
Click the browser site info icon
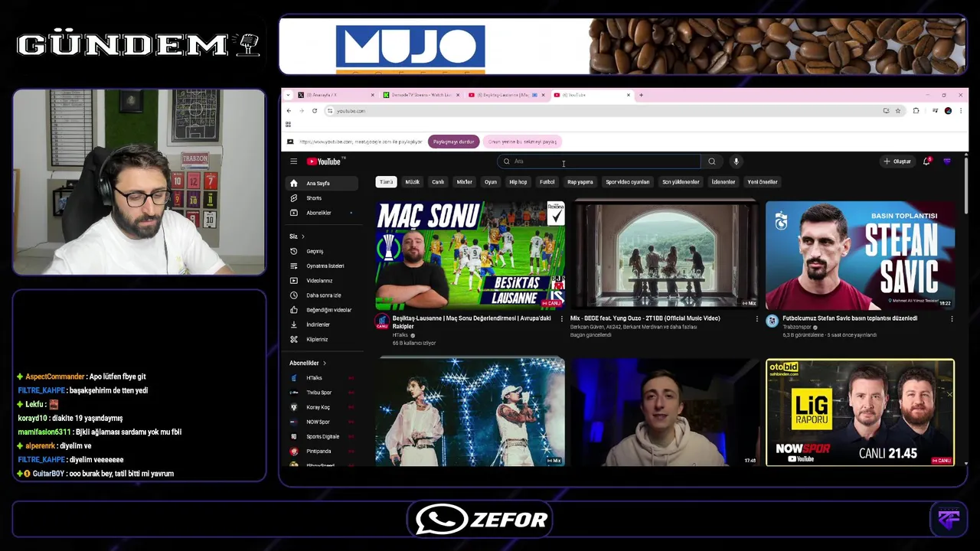330,111
